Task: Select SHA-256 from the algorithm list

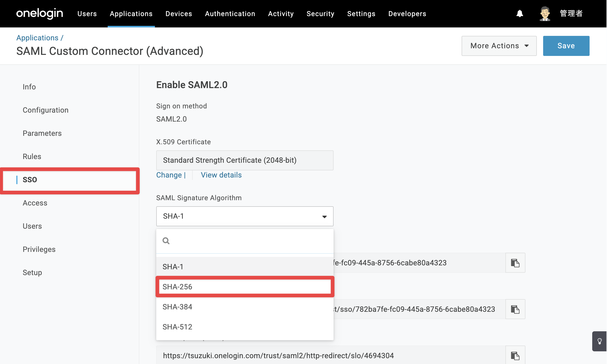Action: click(245, 287)
